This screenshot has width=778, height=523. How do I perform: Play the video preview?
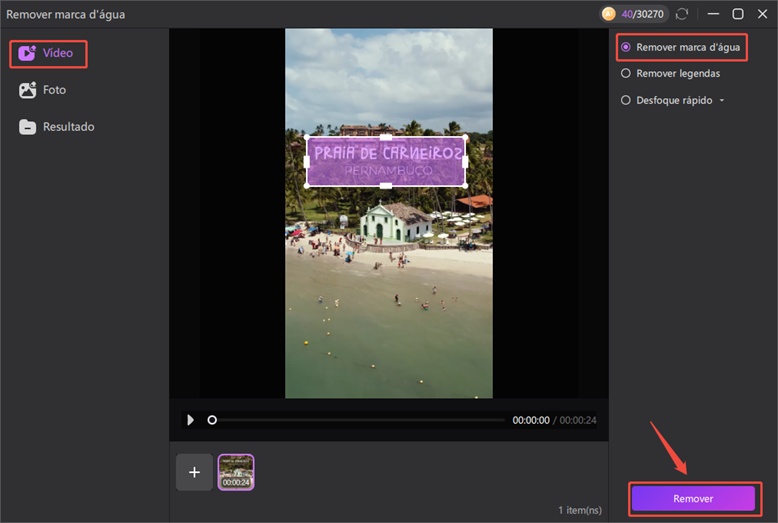tap(191, 420)
